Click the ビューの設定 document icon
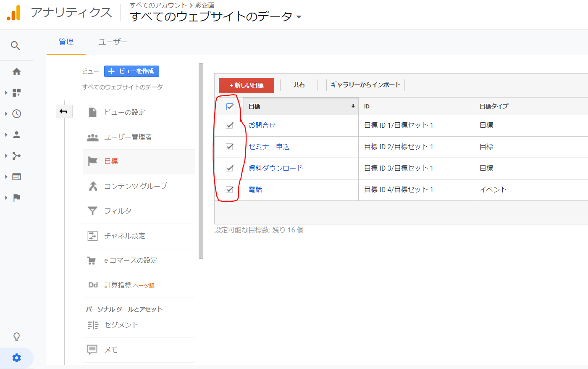Image resolution: width=588 pixels, height=369 pixels. [92, 112]
